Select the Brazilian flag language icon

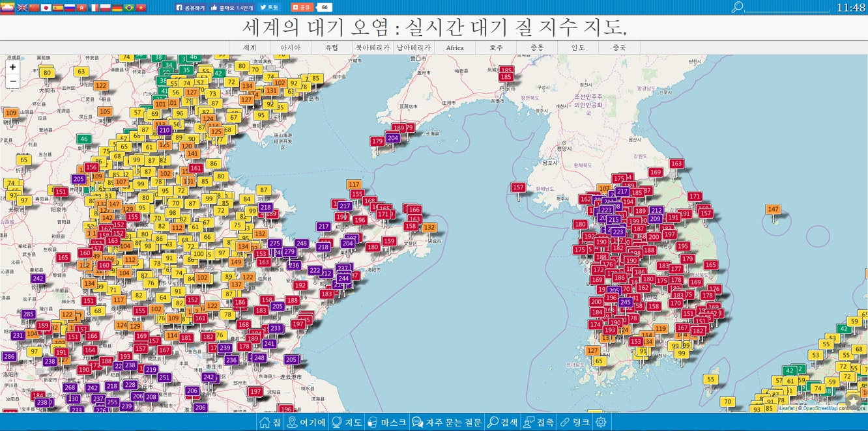pos(128,8)
